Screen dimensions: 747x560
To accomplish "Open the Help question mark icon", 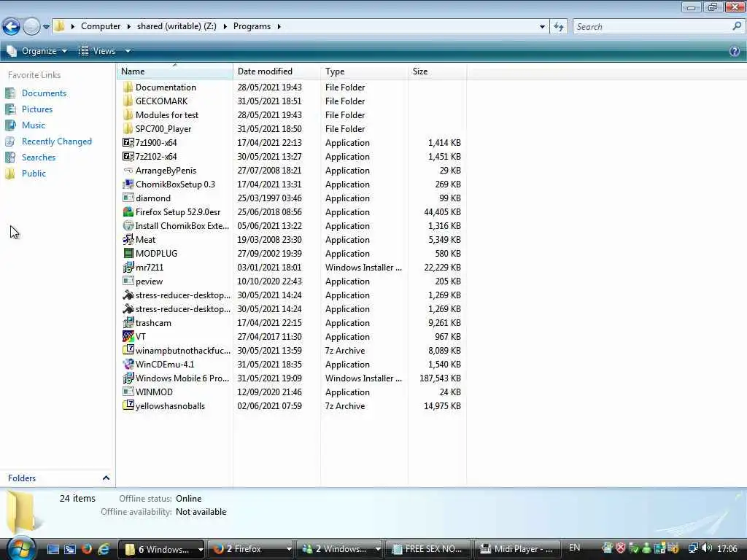I will (x=734, y=51).
